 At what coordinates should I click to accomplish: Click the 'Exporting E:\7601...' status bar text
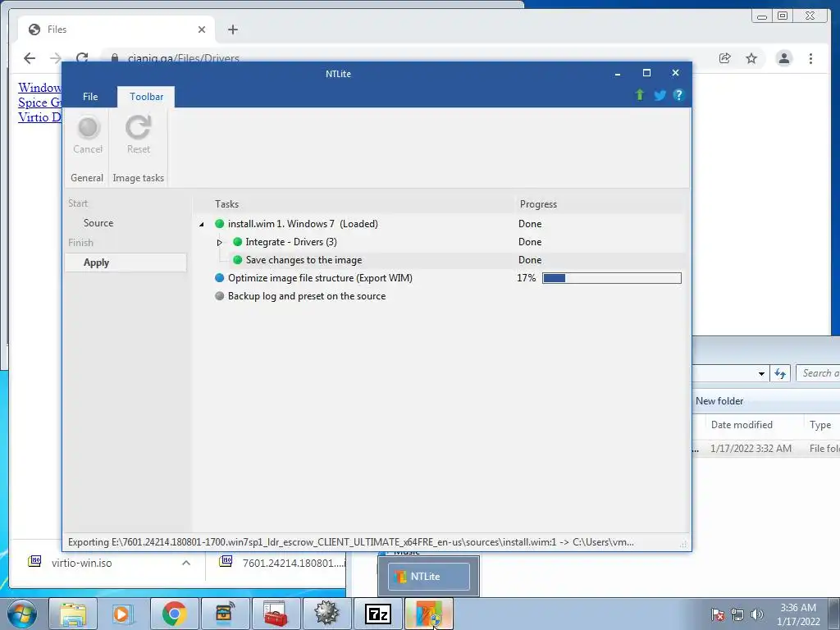pyautogui.click(x=351, y=542)
